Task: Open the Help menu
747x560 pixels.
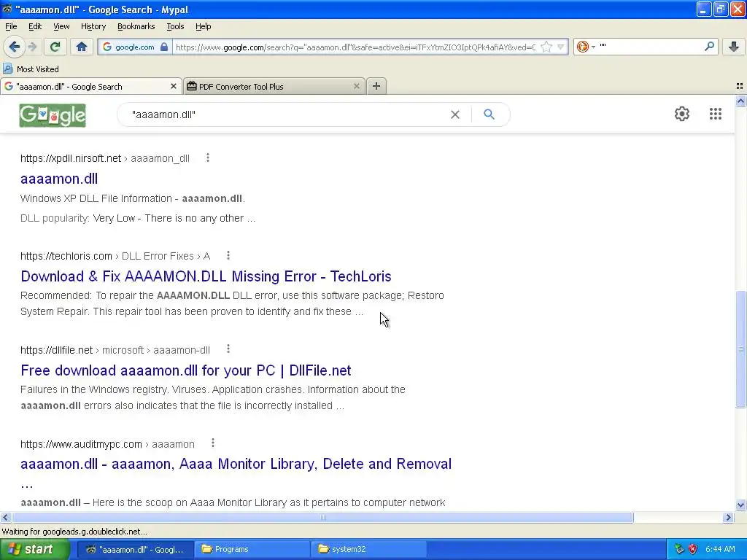Action: click(x=203, y=26)
